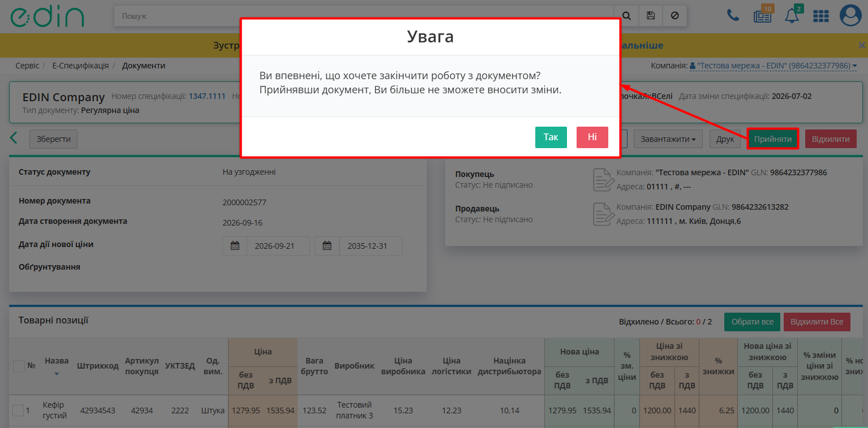Open the notifications bell icon
868x428 pixels.
(792, 16)
